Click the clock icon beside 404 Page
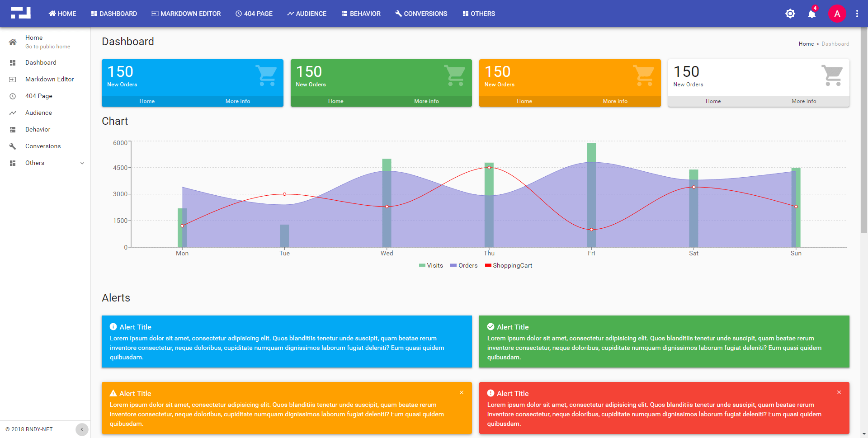868x438 pixels. click(x=13, y=96)
